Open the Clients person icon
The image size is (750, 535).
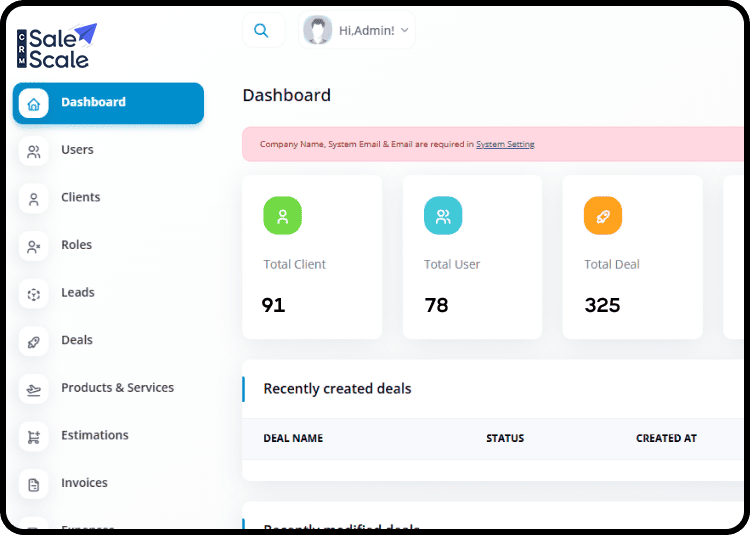pos(34,199)
